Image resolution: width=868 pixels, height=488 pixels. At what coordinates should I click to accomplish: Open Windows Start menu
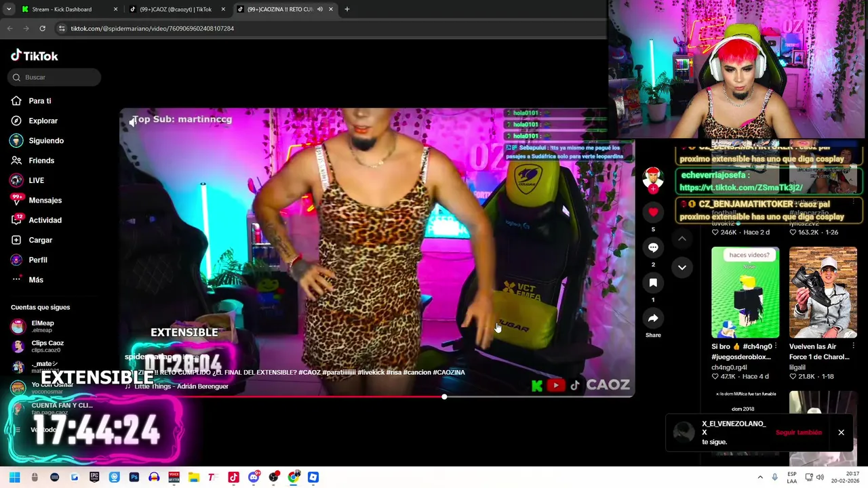[14, 477]
